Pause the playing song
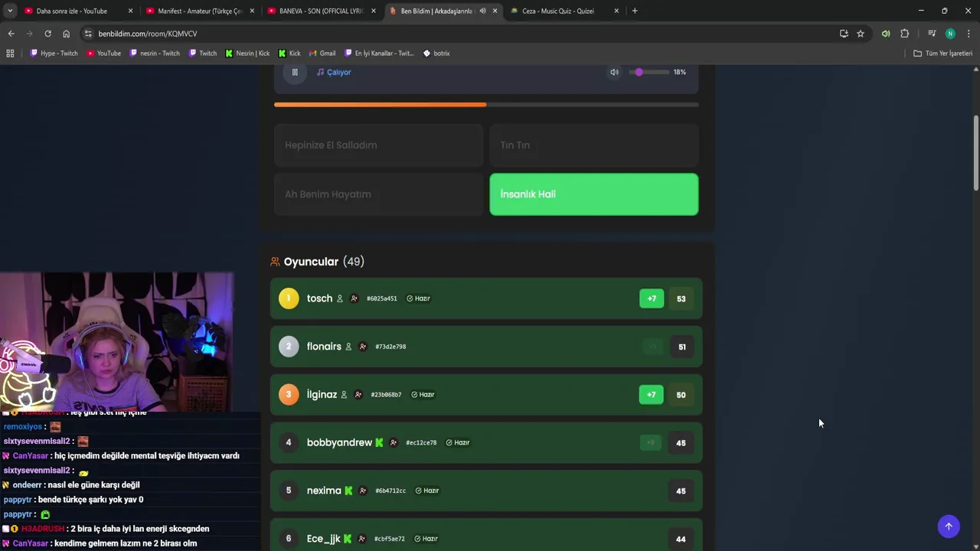Viewport: 980px width, 551px height. click(295, 72)
